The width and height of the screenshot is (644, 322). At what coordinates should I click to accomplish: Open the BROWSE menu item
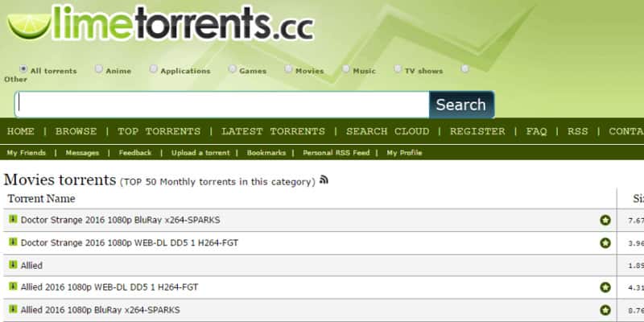point(76,131)
